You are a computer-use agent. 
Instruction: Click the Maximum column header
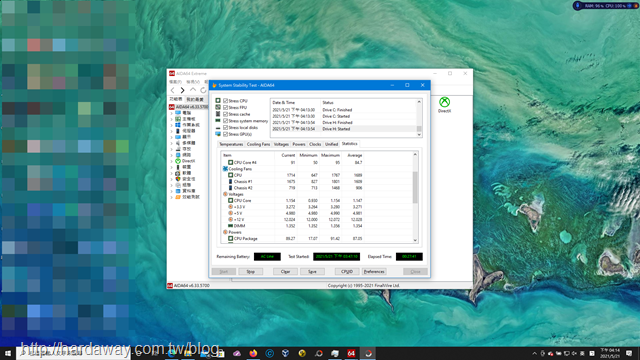[x=330, y=155]
